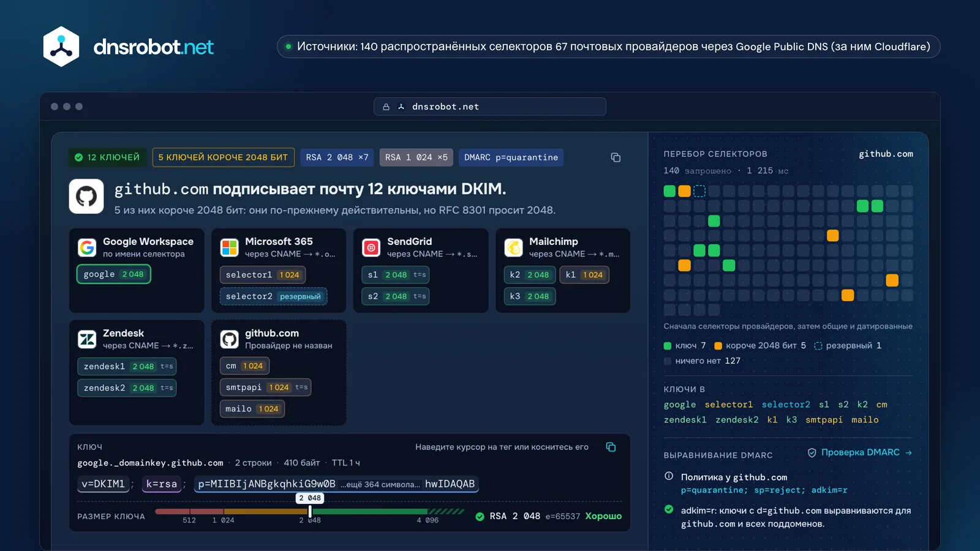Viewport: 980px width, 551px height.
Task: Select the k2 2048 Mailchimp tag
Action: 530,275
